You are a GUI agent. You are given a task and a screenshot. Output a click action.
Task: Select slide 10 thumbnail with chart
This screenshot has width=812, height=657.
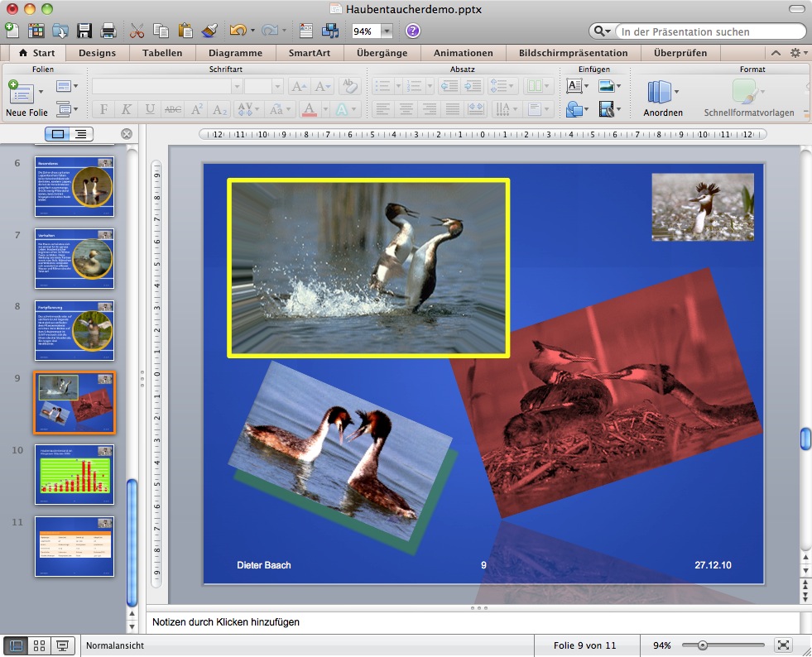pyautogui.click(x=74, y=474)
